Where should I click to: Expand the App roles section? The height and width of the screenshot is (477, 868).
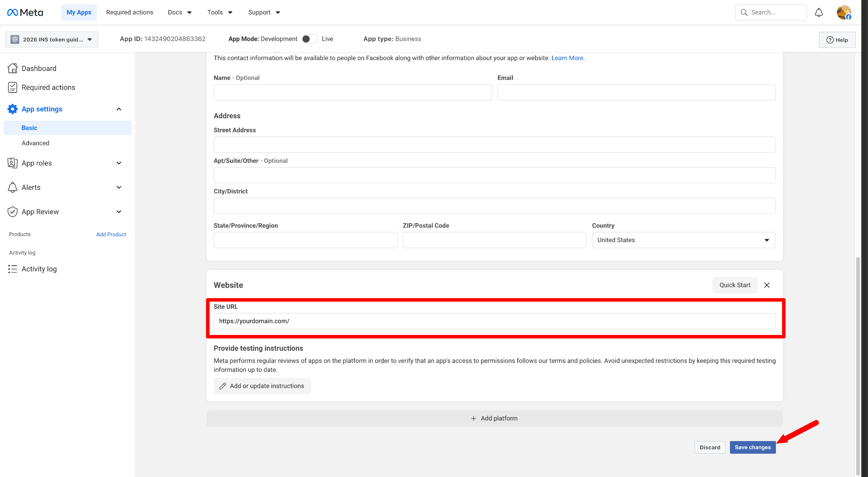coord(119,163)
